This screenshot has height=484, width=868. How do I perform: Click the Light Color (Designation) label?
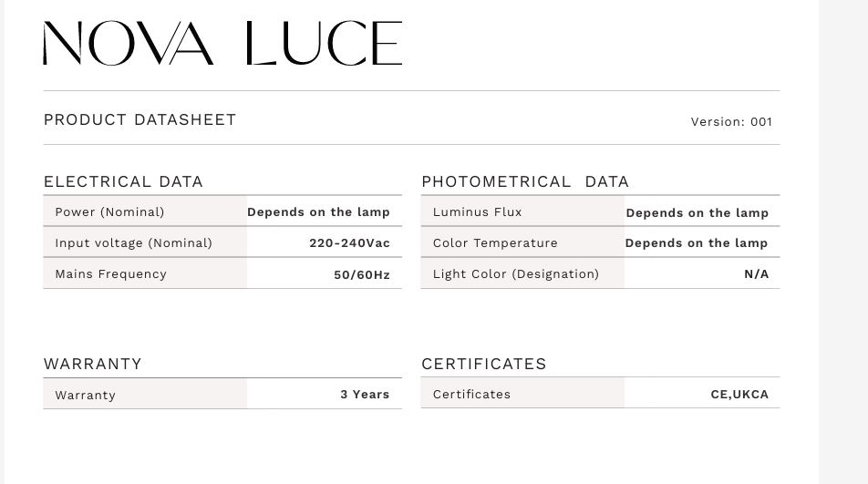(515, 274)
